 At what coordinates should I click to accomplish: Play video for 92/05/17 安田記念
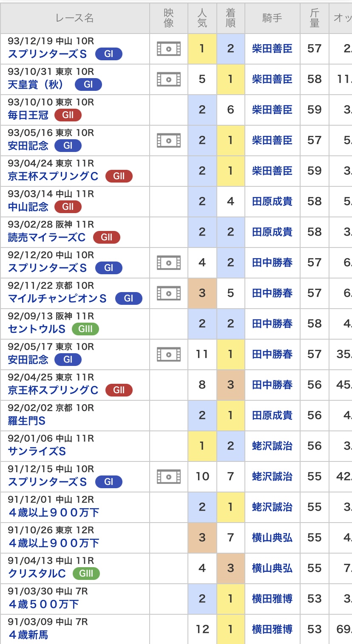coord(169,354)
